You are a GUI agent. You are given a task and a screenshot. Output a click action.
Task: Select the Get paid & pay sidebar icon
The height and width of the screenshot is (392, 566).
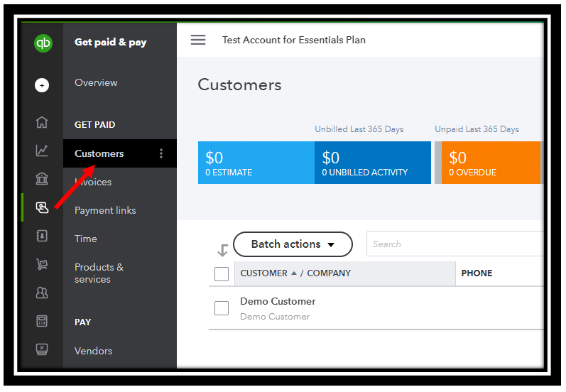[42, 207]
